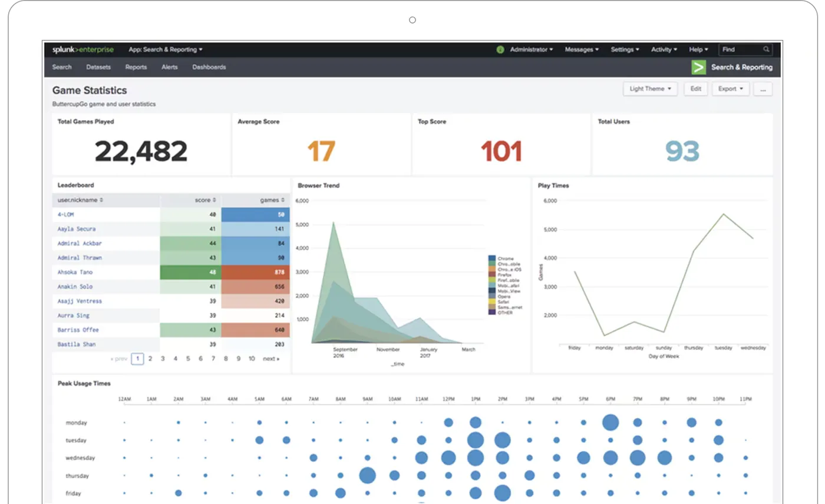The width and height of the screenshot is (825, 504).
Task: Click the green info icon beside Administrator
Action: 500,49
